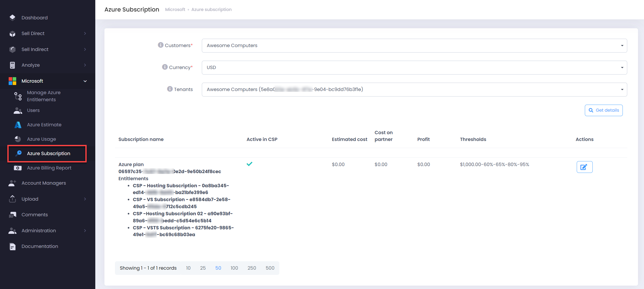Go to Azure Estimate menu item

tap(44, 125)
